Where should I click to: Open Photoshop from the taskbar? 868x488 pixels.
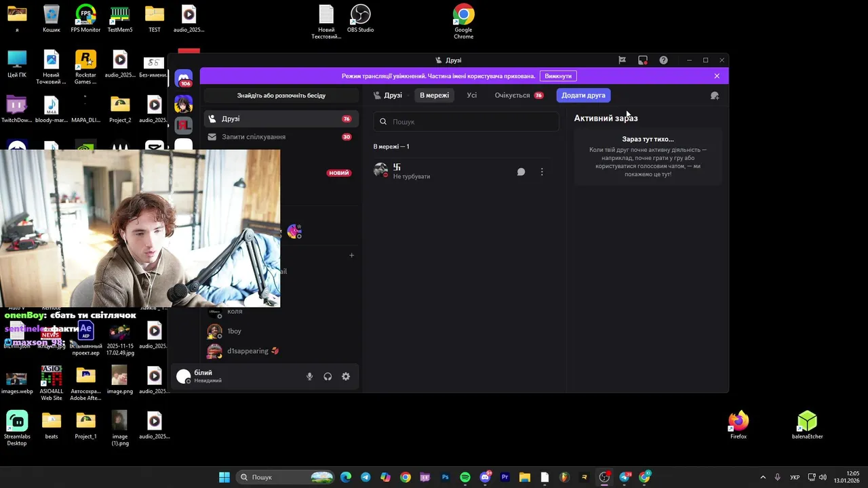click(445, 477)
